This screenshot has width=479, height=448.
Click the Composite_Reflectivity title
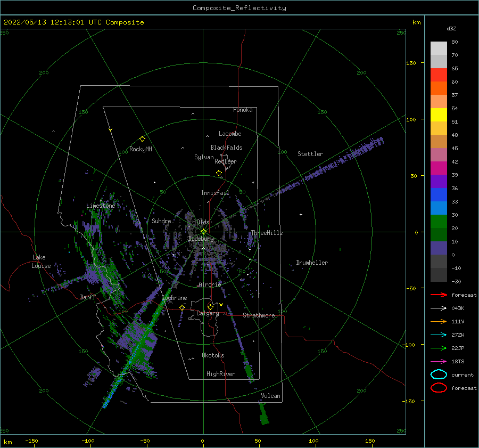240,8
